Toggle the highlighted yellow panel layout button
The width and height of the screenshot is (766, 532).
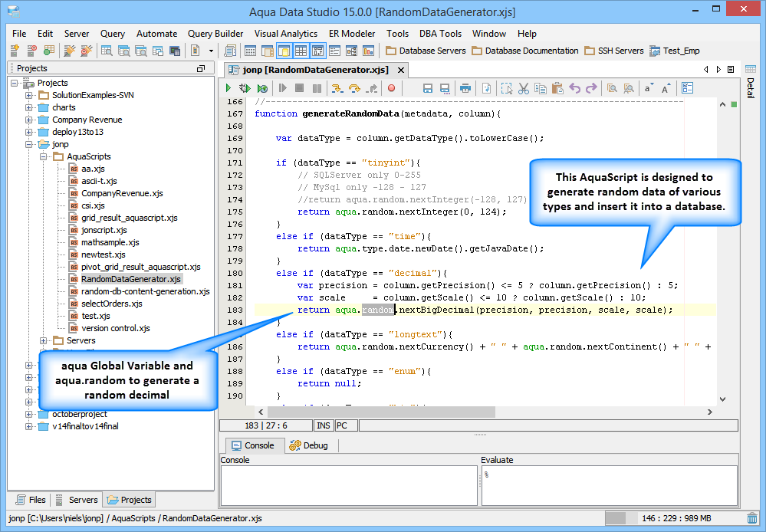pos(284,51)
